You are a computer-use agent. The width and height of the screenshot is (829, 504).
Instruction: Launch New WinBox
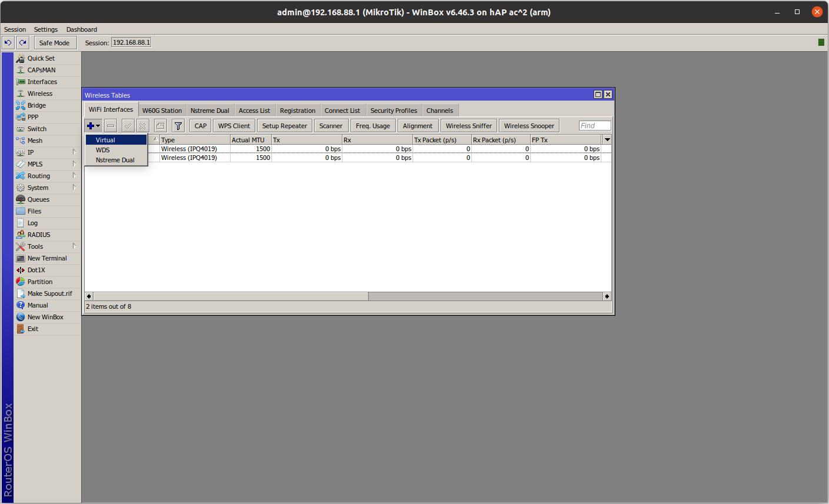(45, 317)
